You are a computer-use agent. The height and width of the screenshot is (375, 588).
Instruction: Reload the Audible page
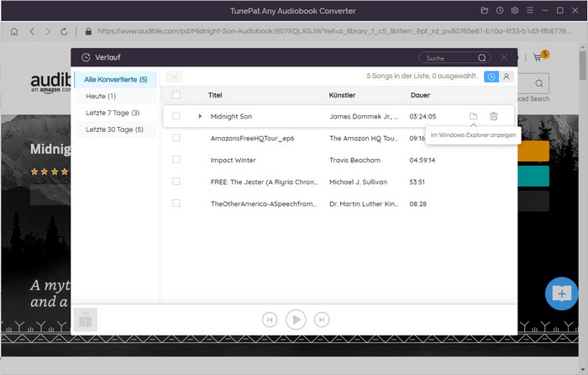[64, 32]
